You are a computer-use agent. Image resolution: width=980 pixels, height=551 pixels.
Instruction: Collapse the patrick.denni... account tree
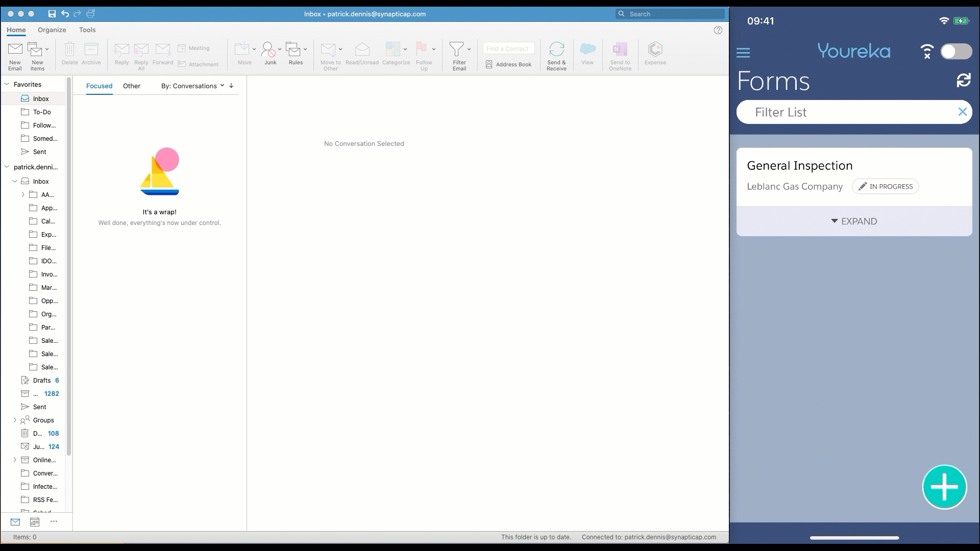click(x=7, y=167)
